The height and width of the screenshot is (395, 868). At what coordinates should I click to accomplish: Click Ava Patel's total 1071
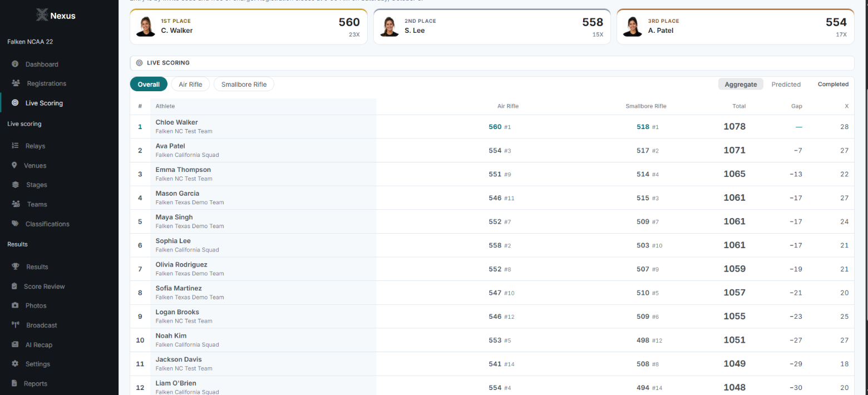coord(734,150)
